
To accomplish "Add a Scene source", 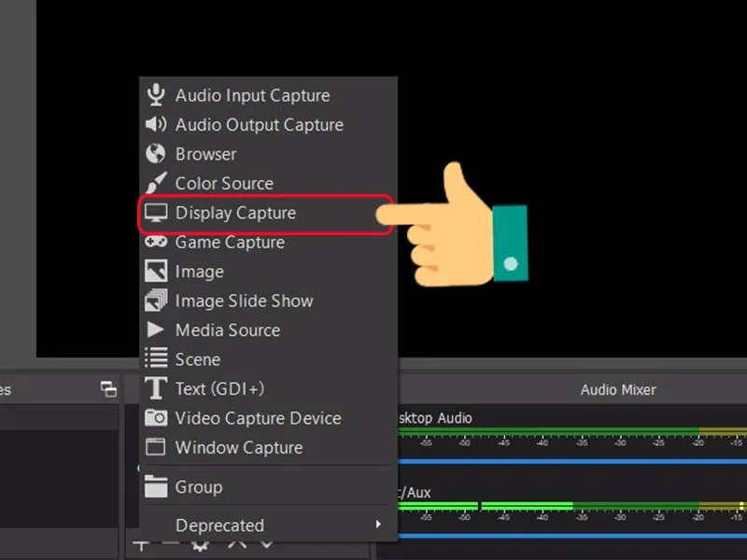I will (x=197, y=359).
